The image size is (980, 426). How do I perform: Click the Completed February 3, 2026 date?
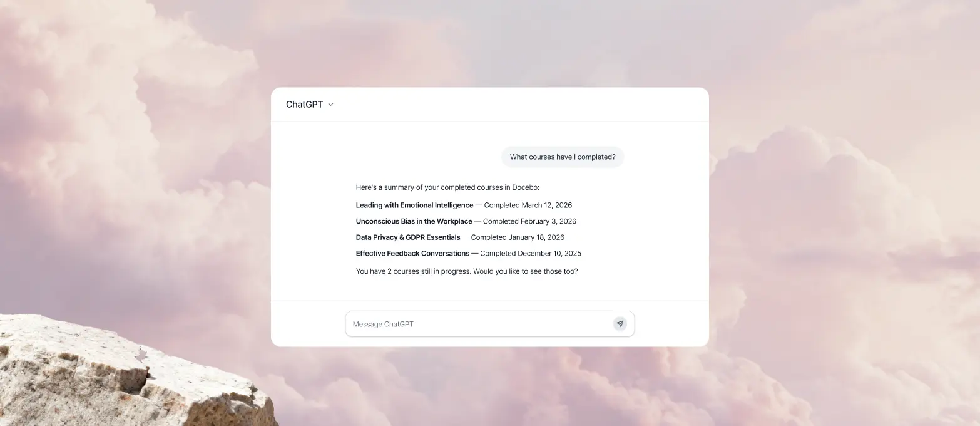pyautogui.click(x=529, y=221)
